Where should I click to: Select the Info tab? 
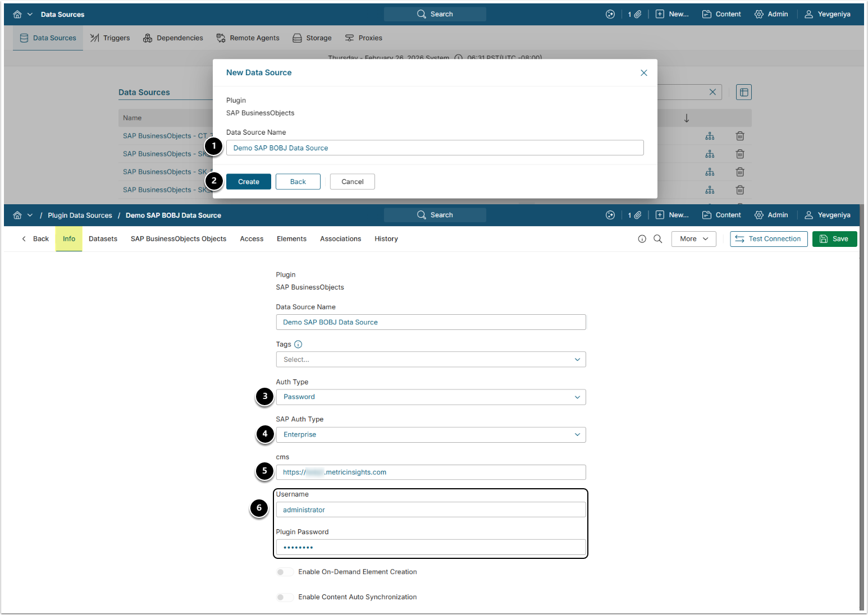click(x=69, y=239)
